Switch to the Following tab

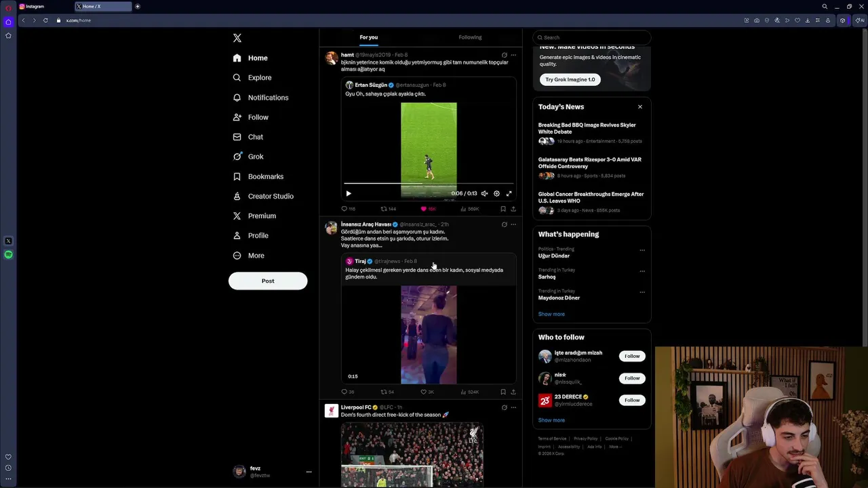coord(470,37)
